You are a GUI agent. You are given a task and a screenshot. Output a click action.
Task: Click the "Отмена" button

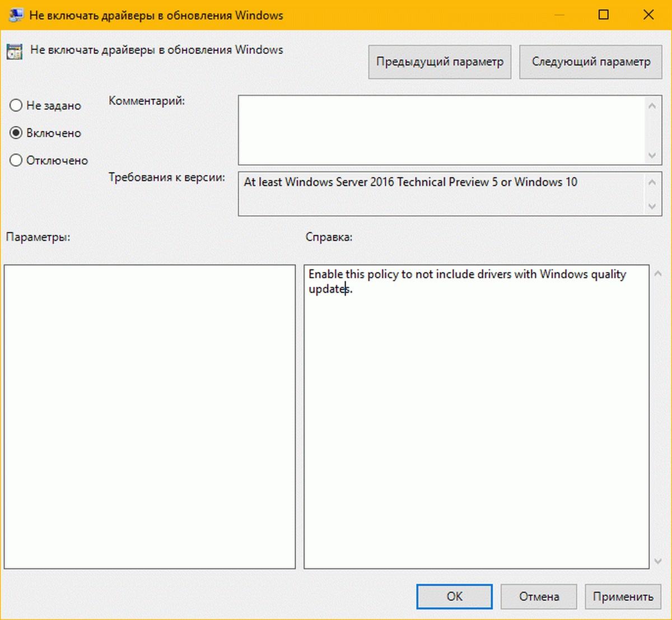[539, 596]
